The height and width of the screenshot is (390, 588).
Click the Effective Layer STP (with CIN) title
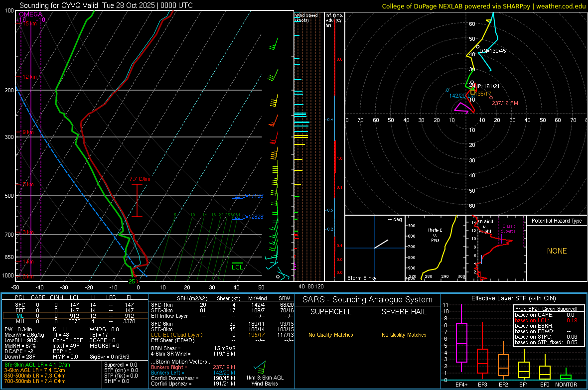[513, 298]
